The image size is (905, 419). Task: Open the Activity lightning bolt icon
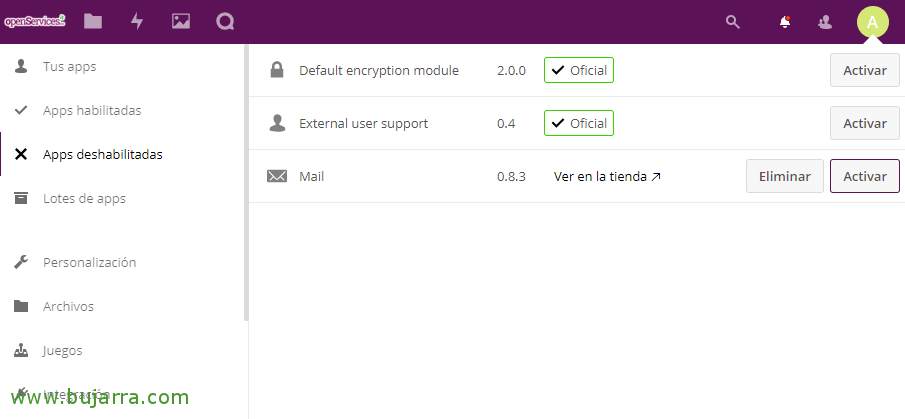[137, 21]
